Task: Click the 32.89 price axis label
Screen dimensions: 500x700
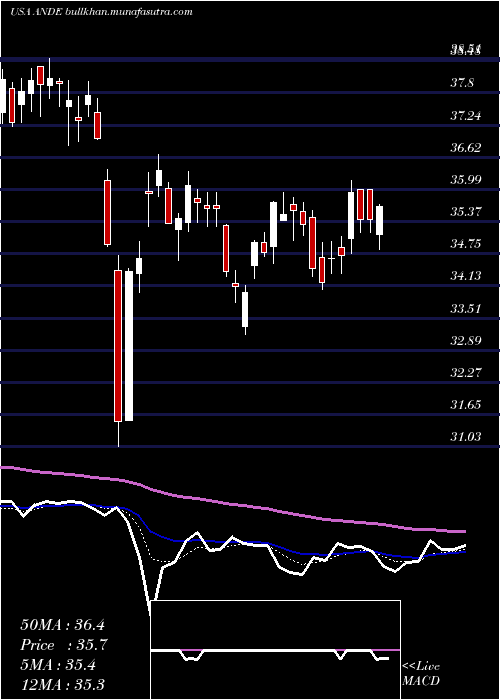Action: tap(465, 341)
